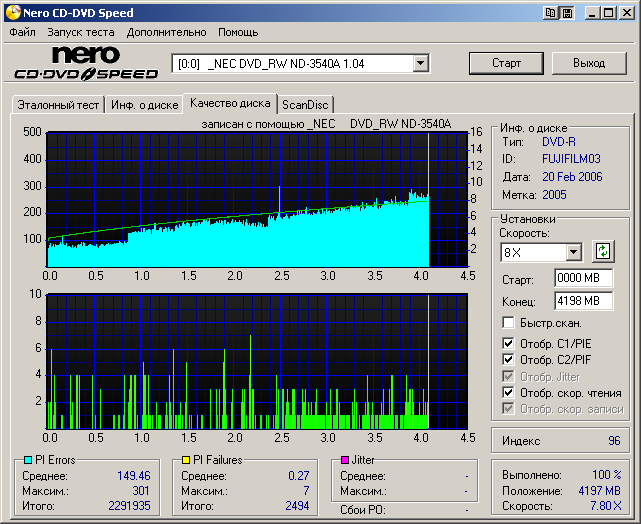Click the green refresh speed icon
Image resolution: width=641 pixels, height=524 pixels.
pyautogui.click(x=603, y=251)
